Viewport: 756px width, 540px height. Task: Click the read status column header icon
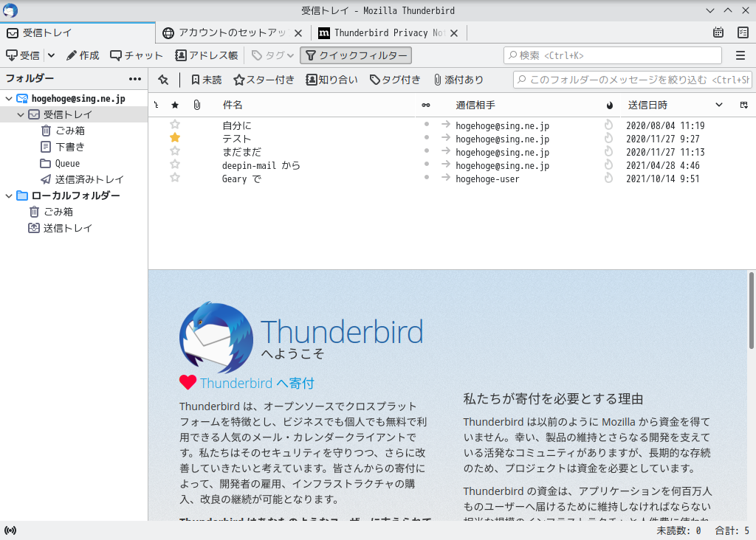click(426, 105)
